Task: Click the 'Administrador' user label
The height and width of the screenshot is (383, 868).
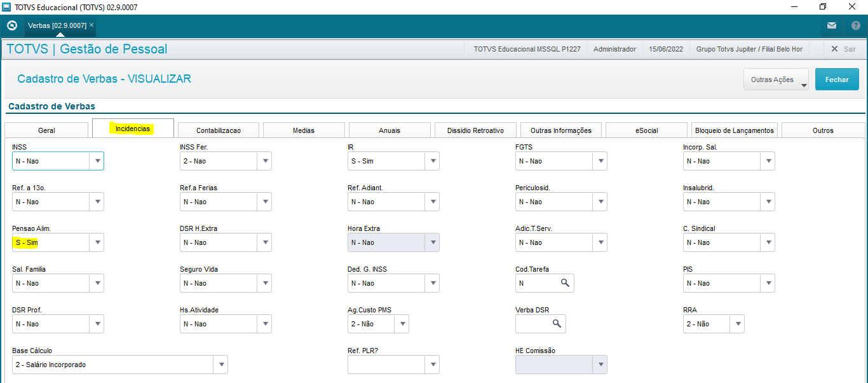Action: 614,49
